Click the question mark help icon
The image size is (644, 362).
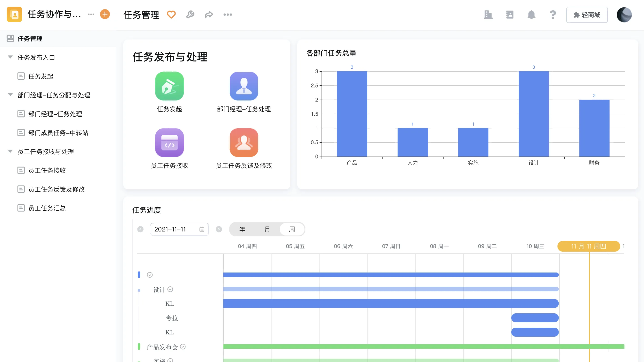553,15
